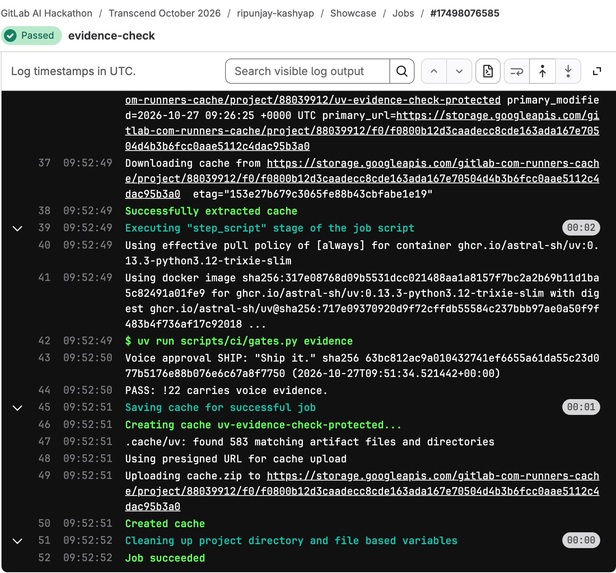Click "Job succeeded" log line
Viewport: 616px width, 573px height.
(165, 558)
